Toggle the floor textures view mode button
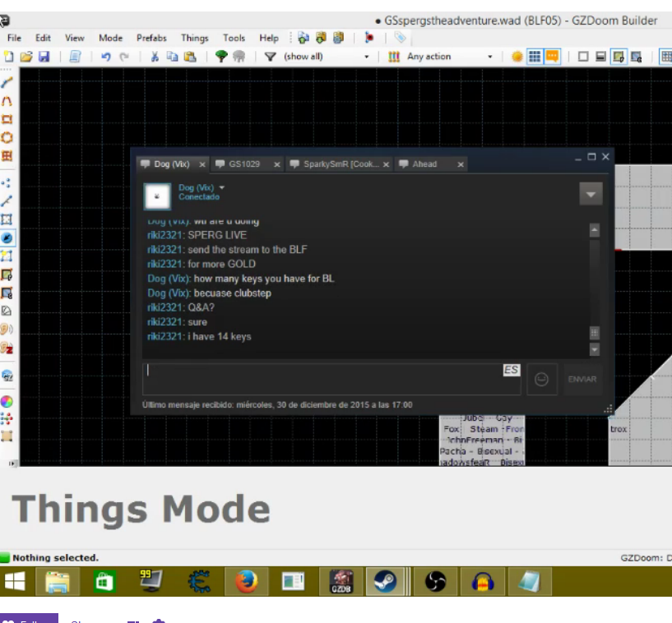Screen dimensions: 672x623 619,57
